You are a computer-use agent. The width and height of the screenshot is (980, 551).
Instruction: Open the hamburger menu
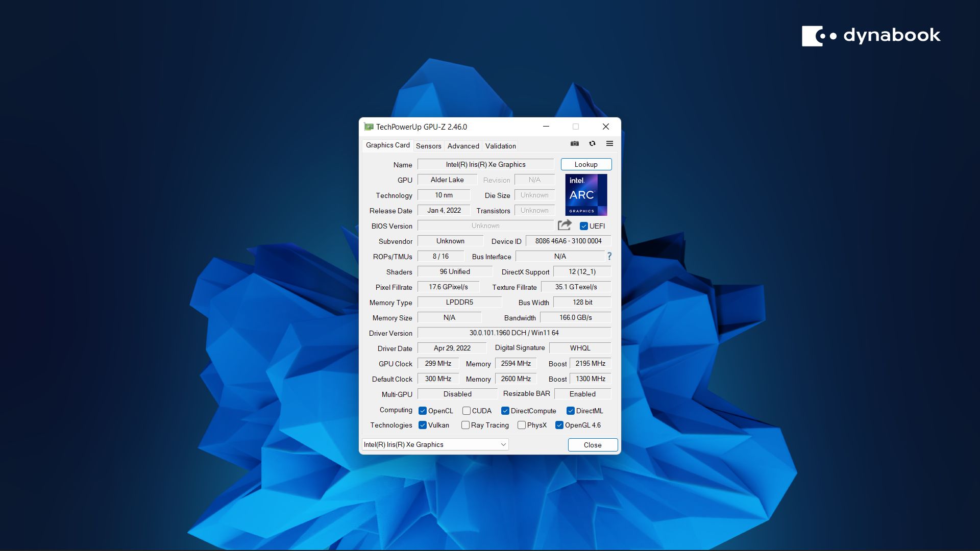coord(609,144)
